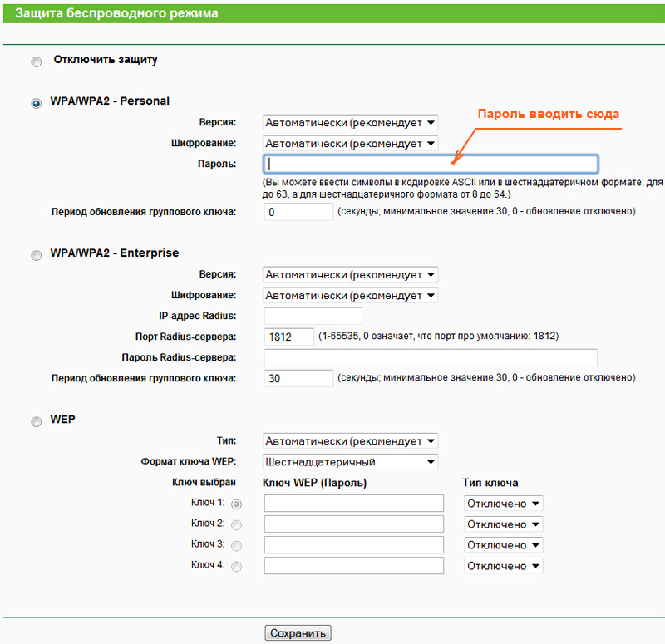This screenshot has height=644, width=665.
Task: Open the Тип ключа dropdown for Ключ 1
Action: tap(504, 504)
